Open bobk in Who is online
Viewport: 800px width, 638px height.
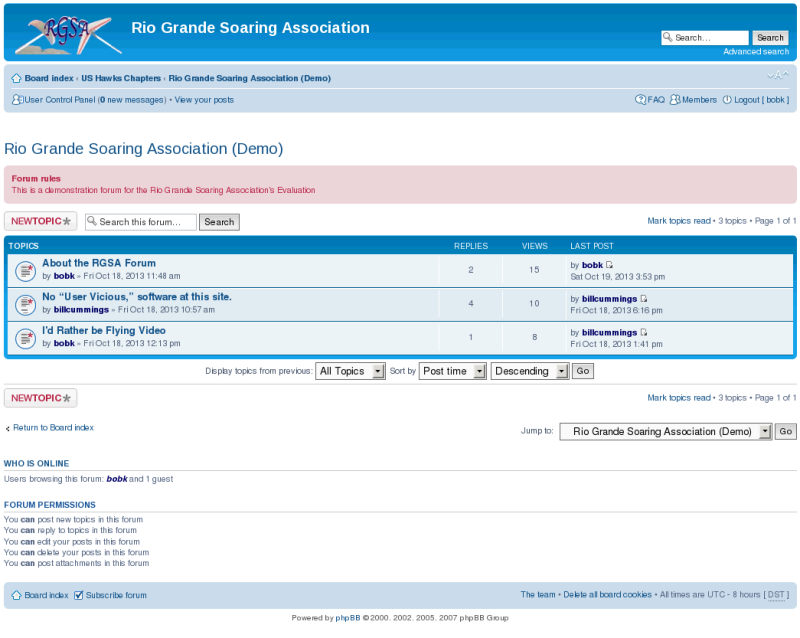point(117,479)
